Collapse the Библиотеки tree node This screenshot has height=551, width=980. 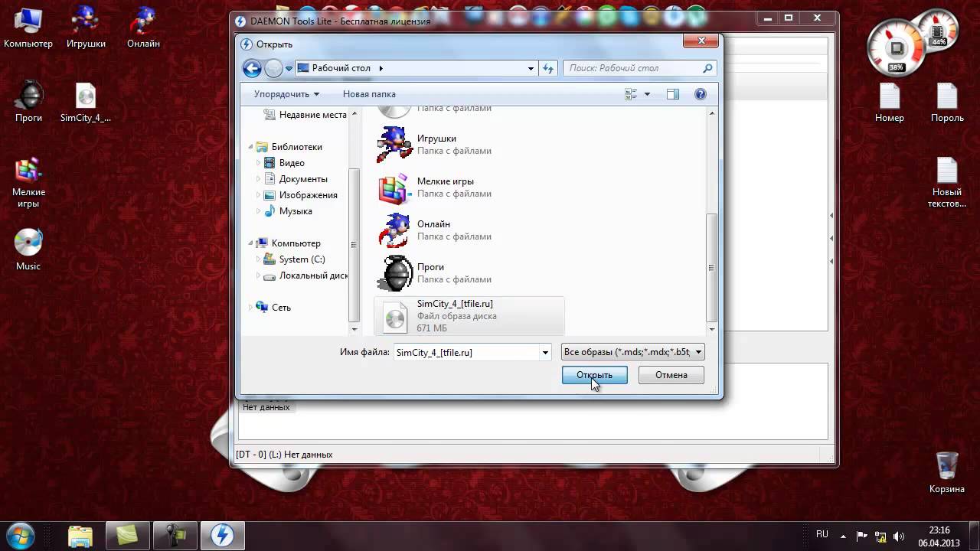tap(250, 147)
